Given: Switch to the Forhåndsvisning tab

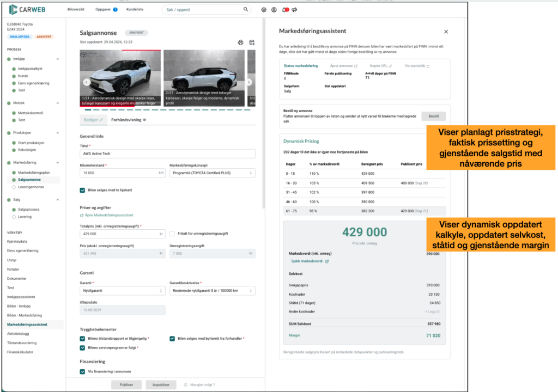Looking at the screenshot, I should coord(129,119).
